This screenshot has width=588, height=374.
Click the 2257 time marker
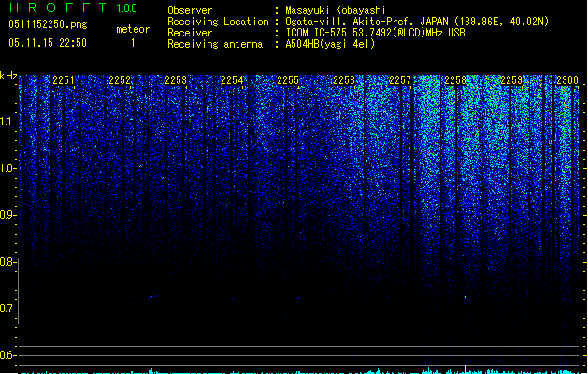pos(400,80)
